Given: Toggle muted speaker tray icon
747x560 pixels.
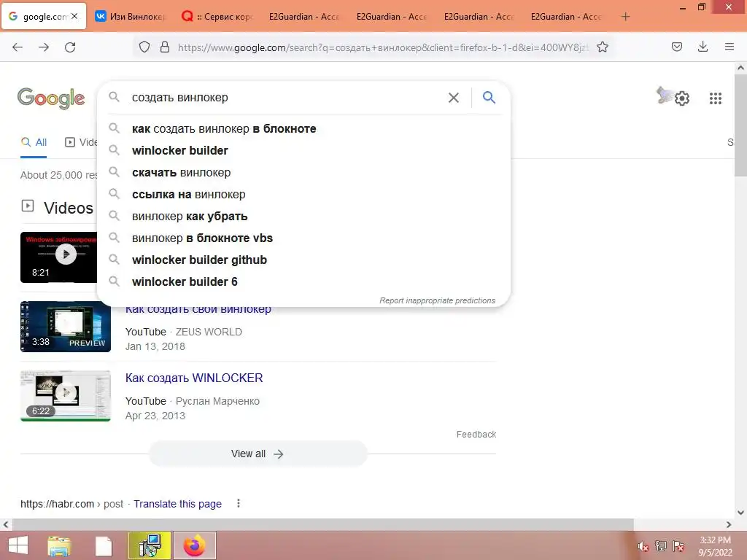Looking at the screenshot, I should point(643,546).
